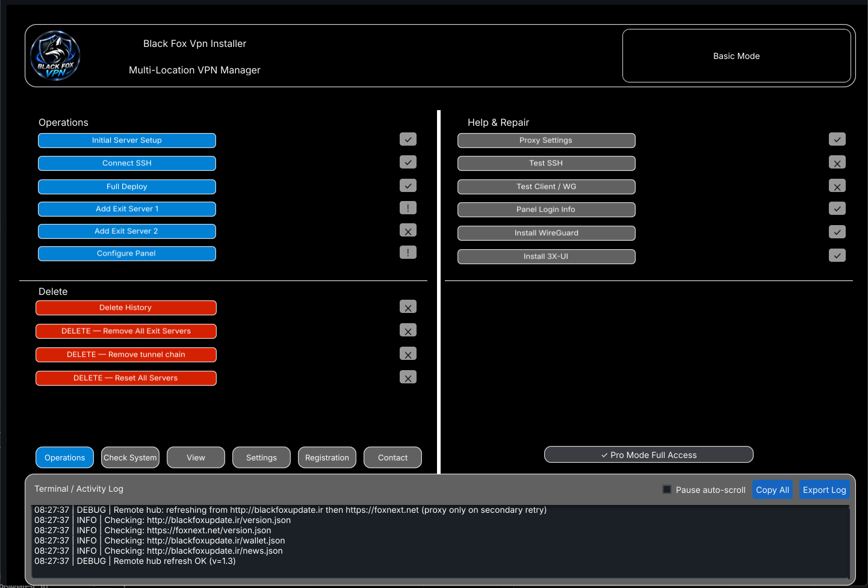Toggle Pro Mode Full Access
The image size is (868, 588).
(649, 455)
